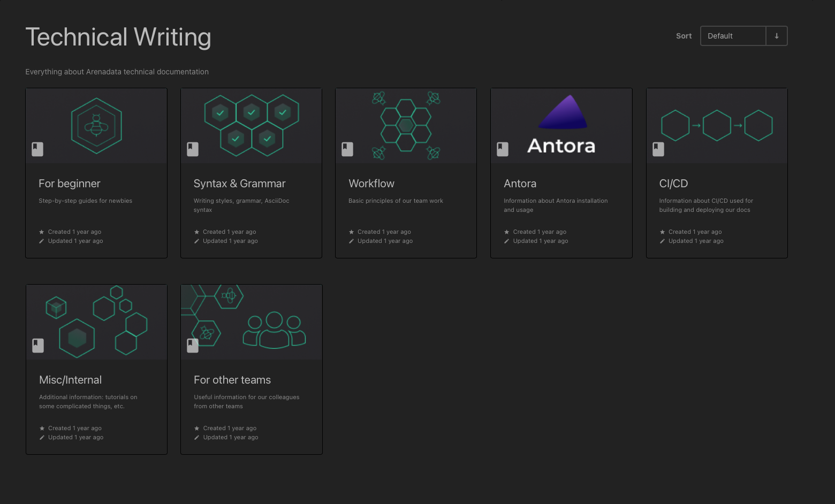Click the Created star icon on Syntax & Grammar
Viewport: 835px width, 504px height.
(x=196, y=232)
